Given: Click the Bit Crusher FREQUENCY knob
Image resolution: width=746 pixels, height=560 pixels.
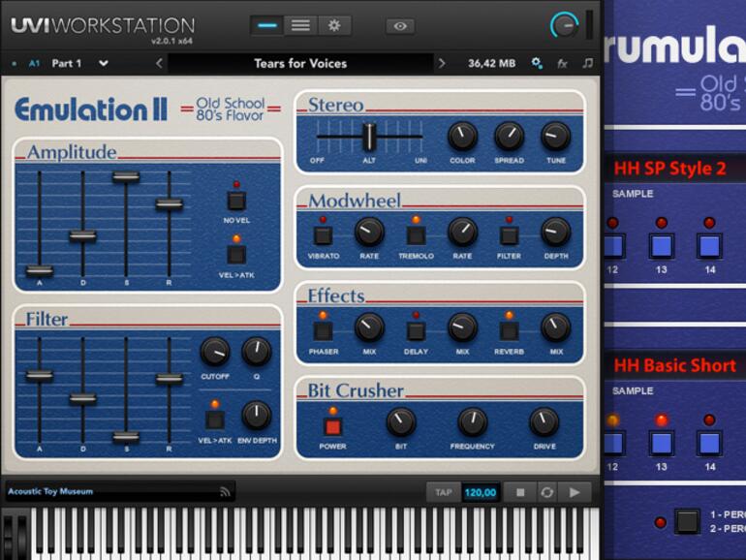Looking at the screenshot, I should coord(472,422).
